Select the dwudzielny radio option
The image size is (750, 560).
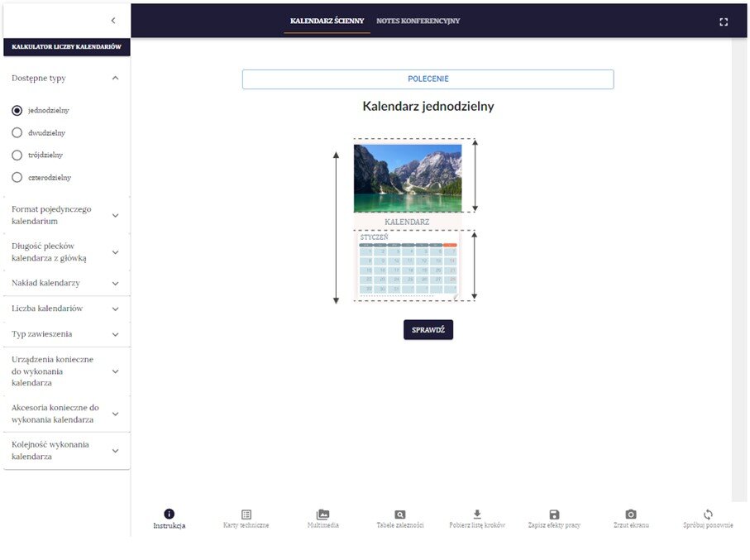coord(17,132)
